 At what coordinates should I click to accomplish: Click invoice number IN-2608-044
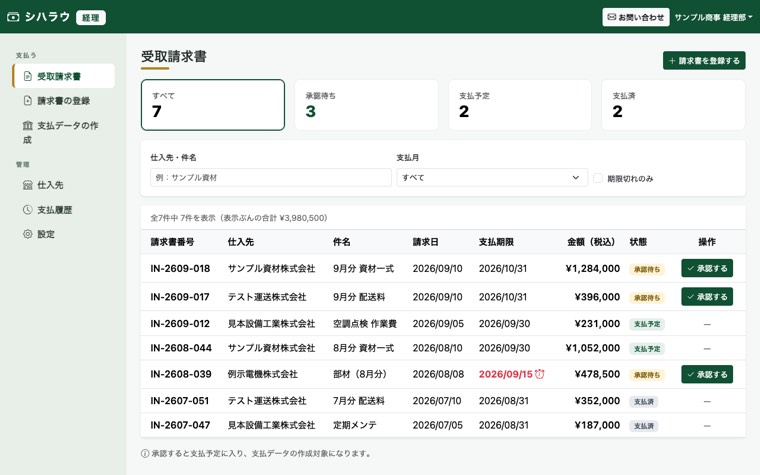[x=181, y=348]
